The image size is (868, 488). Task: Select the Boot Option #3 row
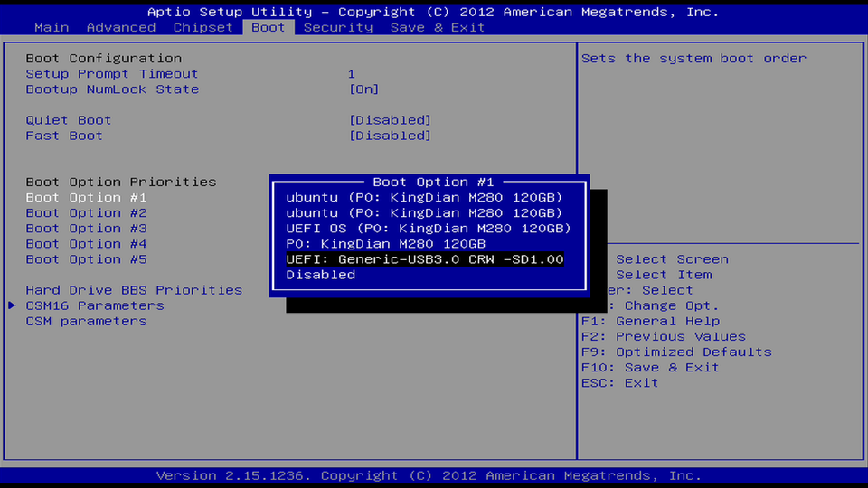(87, 229)
